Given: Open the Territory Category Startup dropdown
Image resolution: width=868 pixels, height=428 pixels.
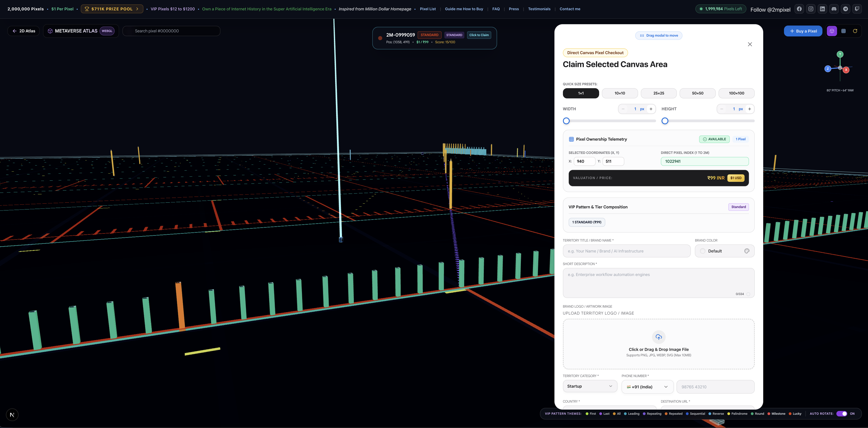Looking at the screenshot, I should [x=590, y=386].
